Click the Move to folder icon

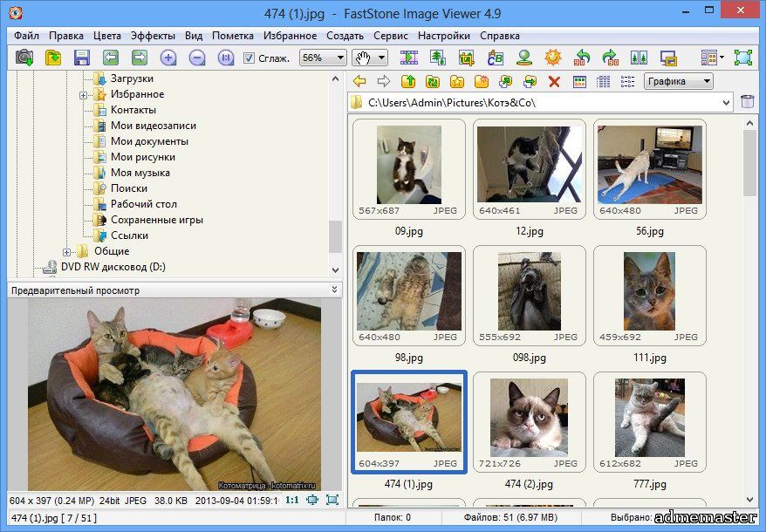[x=530, y=81]
